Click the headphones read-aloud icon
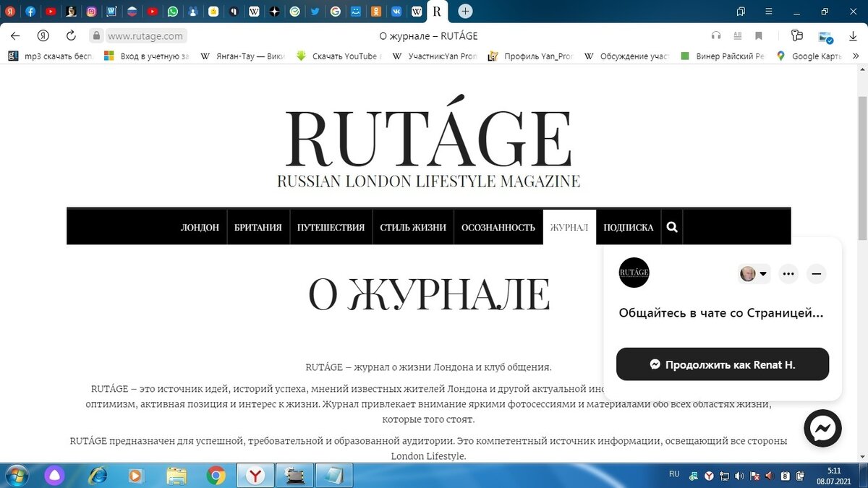868x488 pixels. point(716,35)
